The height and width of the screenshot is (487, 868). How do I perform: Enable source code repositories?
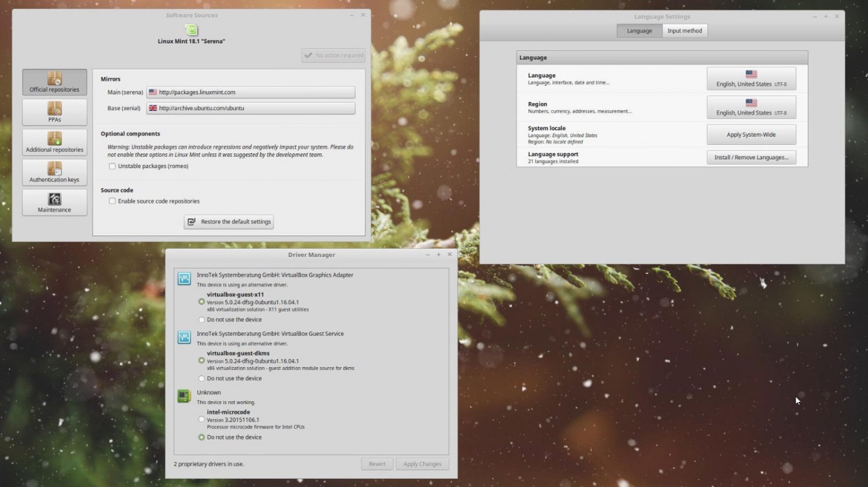(112, 201)
